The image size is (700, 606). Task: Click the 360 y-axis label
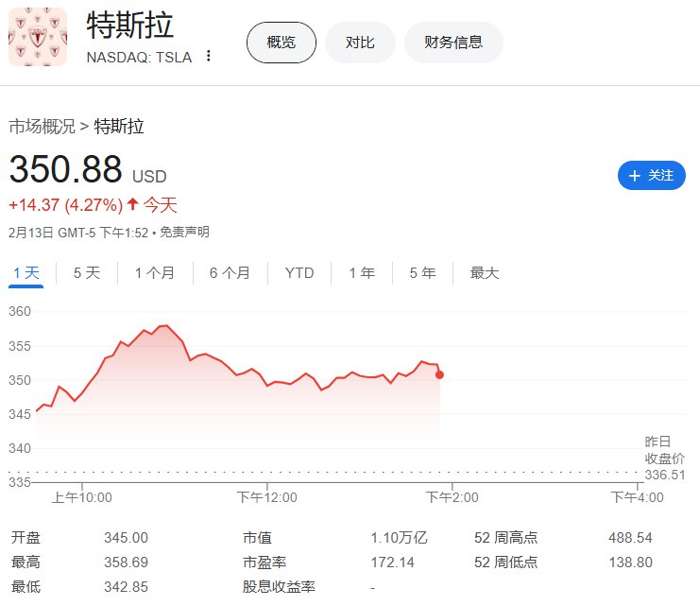click(x=20, y=311)
